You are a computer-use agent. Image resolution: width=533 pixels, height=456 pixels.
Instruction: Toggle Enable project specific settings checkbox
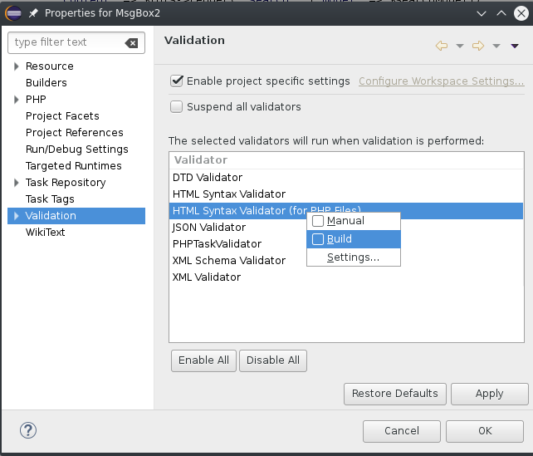pyautogui.click(x=177, y=81)
